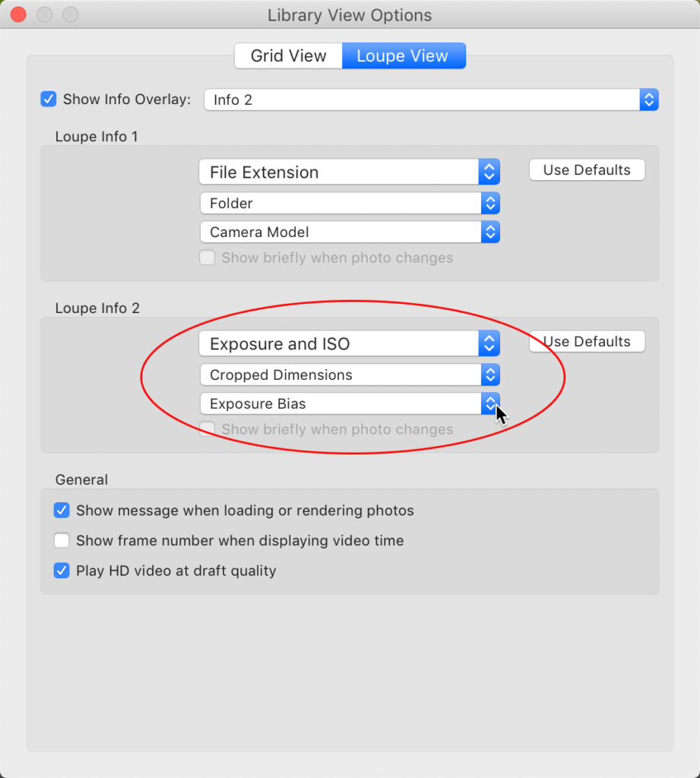Open the Info 2 overlay dropdown
700x778 pixels.
click(x=430, y=100)
